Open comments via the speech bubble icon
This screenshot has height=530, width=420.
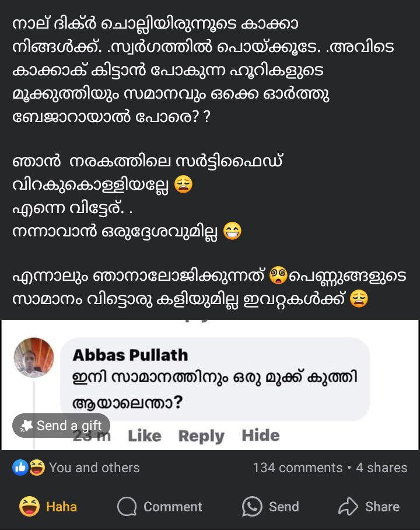[127, 507]
